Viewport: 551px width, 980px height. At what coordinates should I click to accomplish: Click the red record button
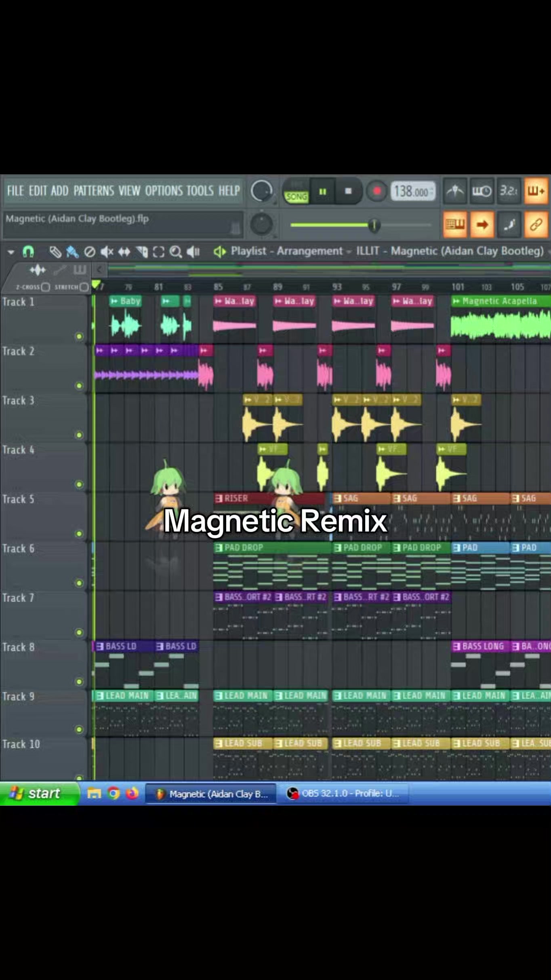pyautogui.click(x=377, y=191)
